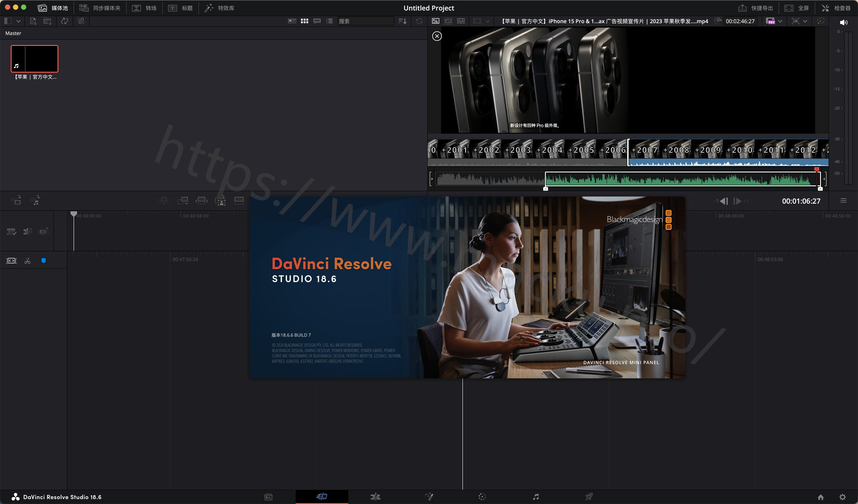Click the timeline track options icon
Image resolution: width=858 pixels, height=504 pixels.
(11, 232)
